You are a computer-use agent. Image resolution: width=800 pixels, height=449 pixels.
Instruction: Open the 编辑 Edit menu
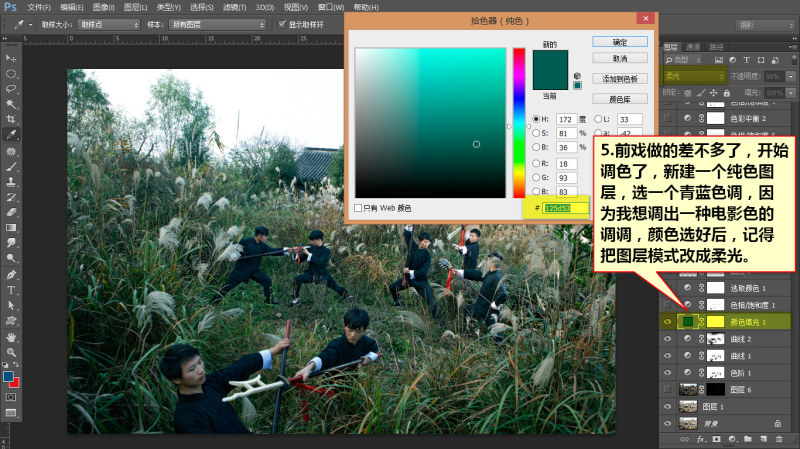click(x=71, y=8)
